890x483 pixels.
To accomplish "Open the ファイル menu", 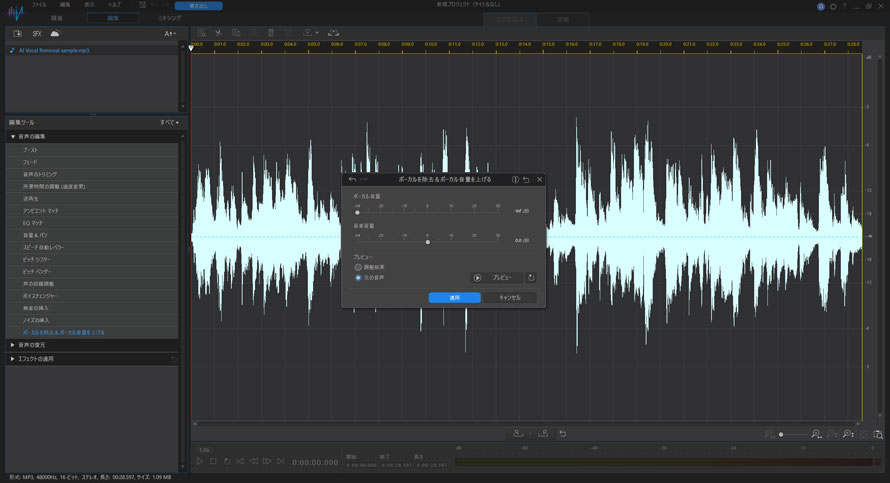I will coord(39,5).
